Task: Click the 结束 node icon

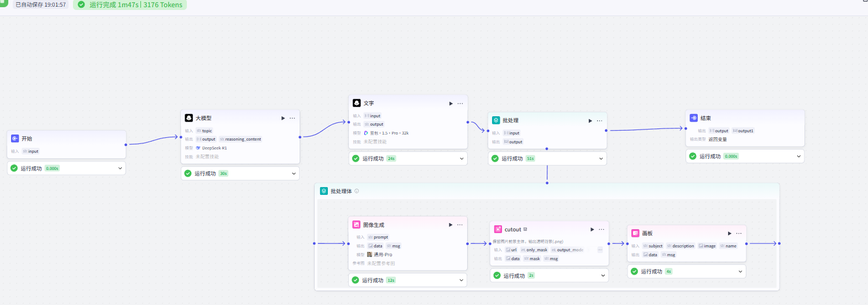Action: tap(694, 118)
